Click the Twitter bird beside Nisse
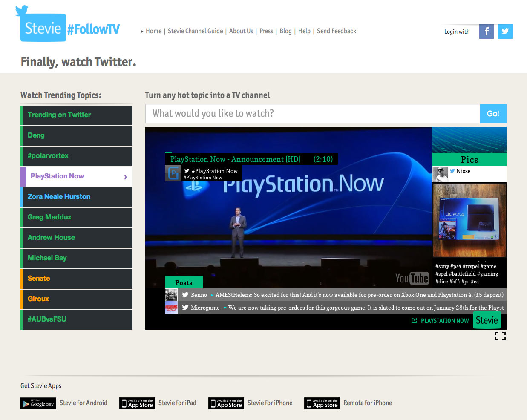Screen dimensions: 527x420 [452, 171]
